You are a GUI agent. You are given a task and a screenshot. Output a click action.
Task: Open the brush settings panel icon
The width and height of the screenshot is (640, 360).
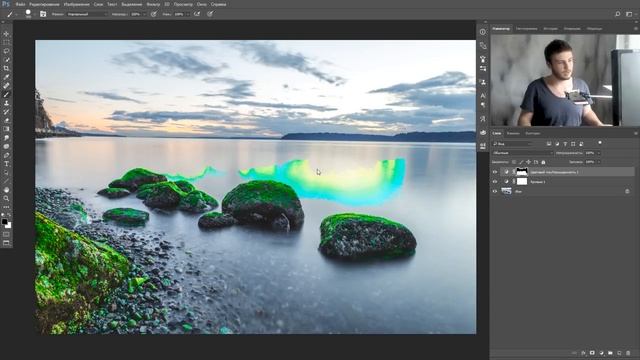click(x=43, y=14)
